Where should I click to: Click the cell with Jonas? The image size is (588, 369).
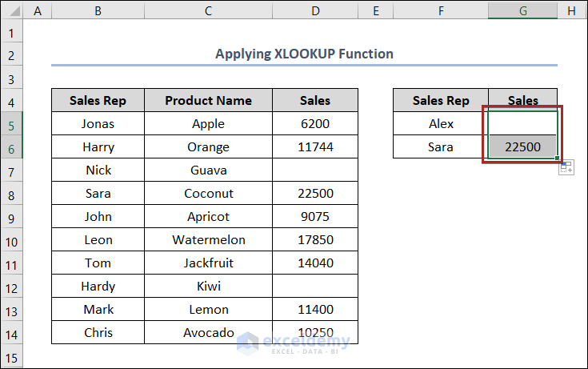click(x=98, y=124)
